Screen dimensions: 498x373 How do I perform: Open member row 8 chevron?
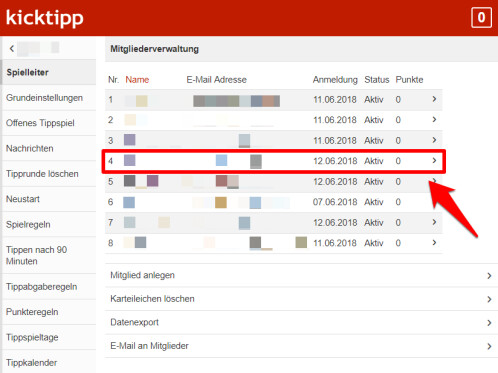[x=434, y=243]
